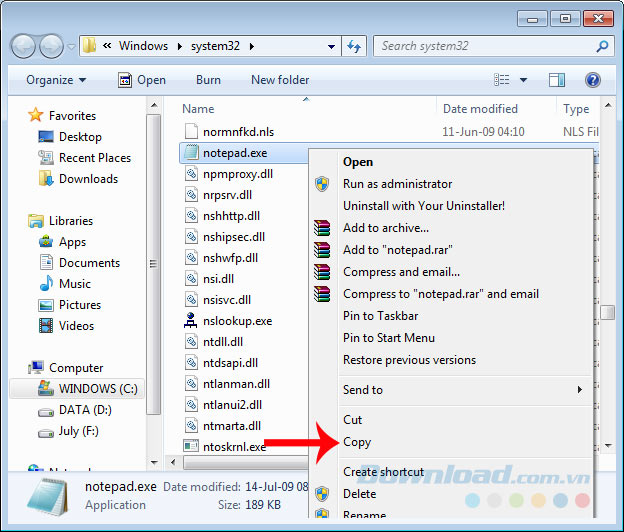Click the Back navigation arrow

pos(24,46)
